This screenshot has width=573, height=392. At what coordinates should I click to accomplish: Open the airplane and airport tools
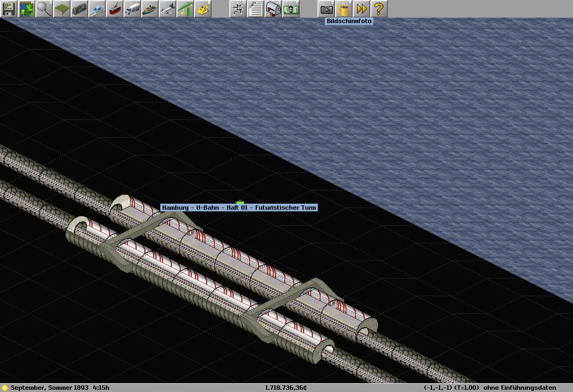[x=167, y=9]
